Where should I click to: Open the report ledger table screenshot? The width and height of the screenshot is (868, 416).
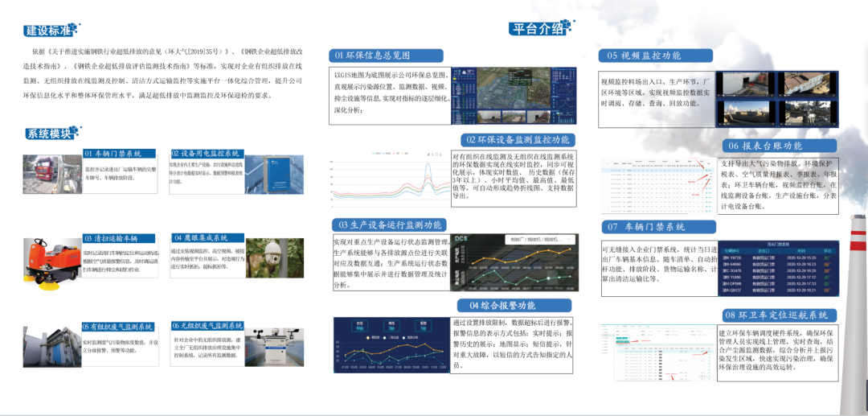pos(659,186)
